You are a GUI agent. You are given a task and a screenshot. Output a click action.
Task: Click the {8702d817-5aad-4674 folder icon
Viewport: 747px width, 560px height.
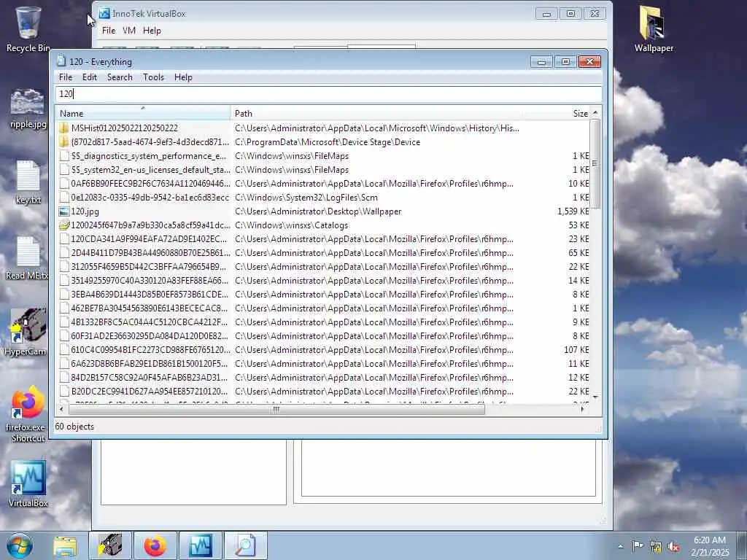point(64,142)
